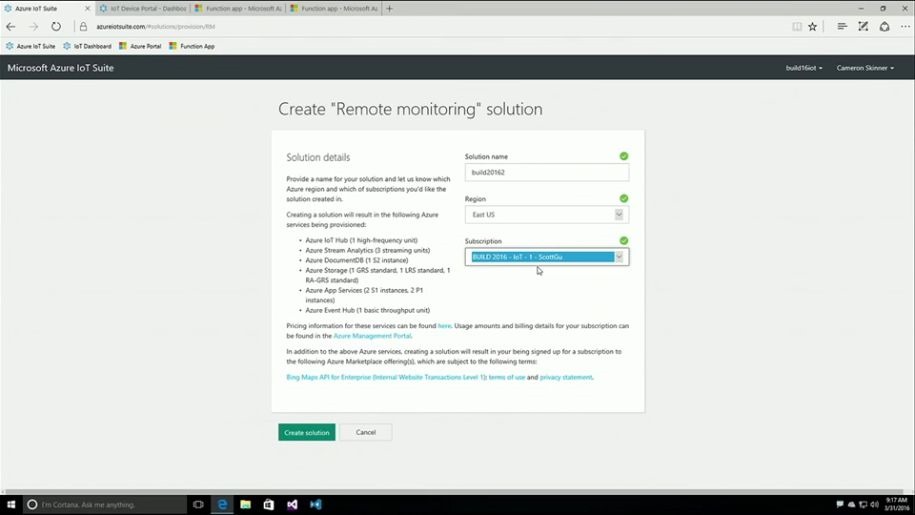Click the Cancel button
This screenshot has height=515, width=915.
click(366, 433)
